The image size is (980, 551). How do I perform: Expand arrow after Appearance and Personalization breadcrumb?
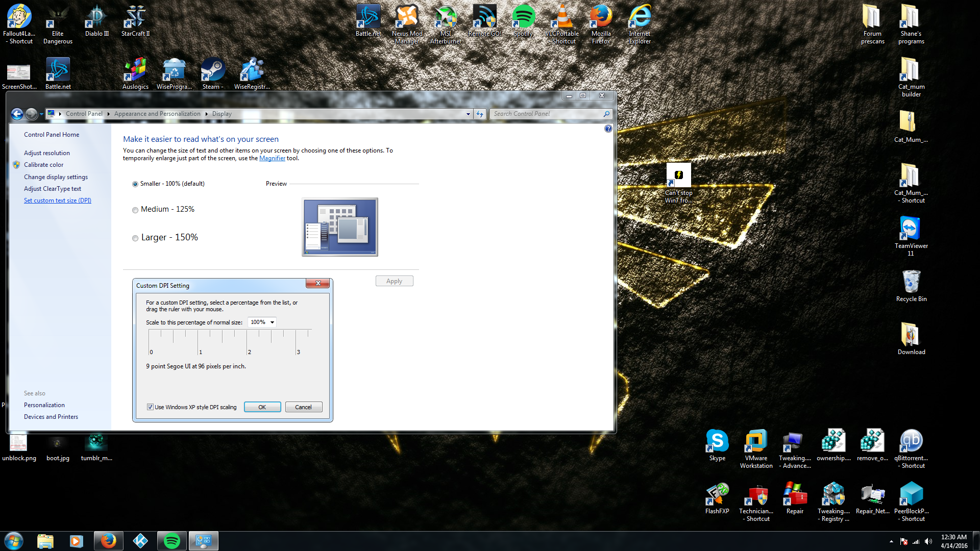click(207, 114)
